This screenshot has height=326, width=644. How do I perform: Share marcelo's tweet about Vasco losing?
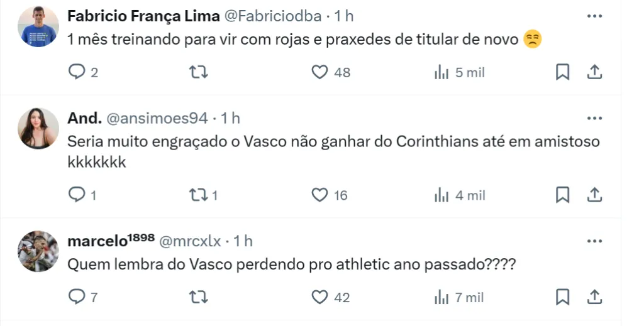click(x=594, y=296)
